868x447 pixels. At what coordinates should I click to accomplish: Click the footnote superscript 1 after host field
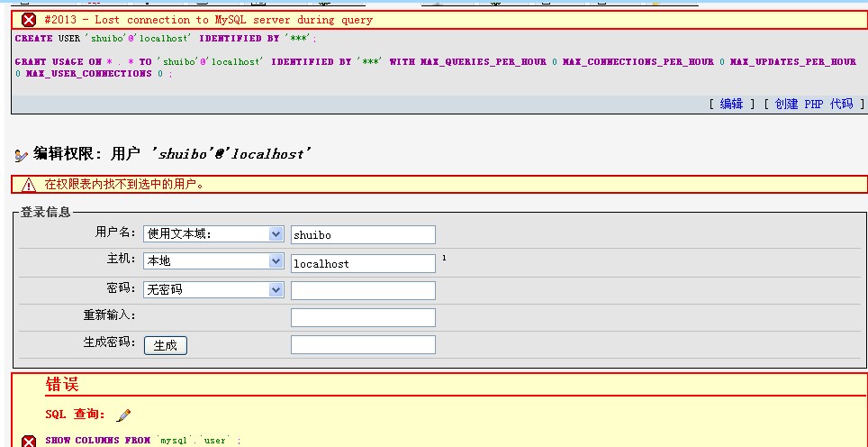click(444, 258)
